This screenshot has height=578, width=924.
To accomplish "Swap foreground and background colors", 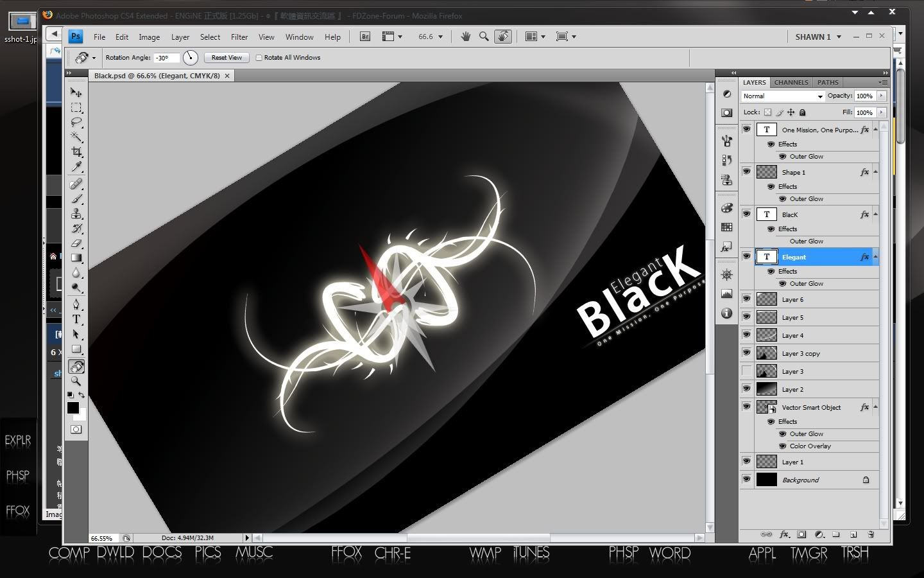I will pos(81,395).
